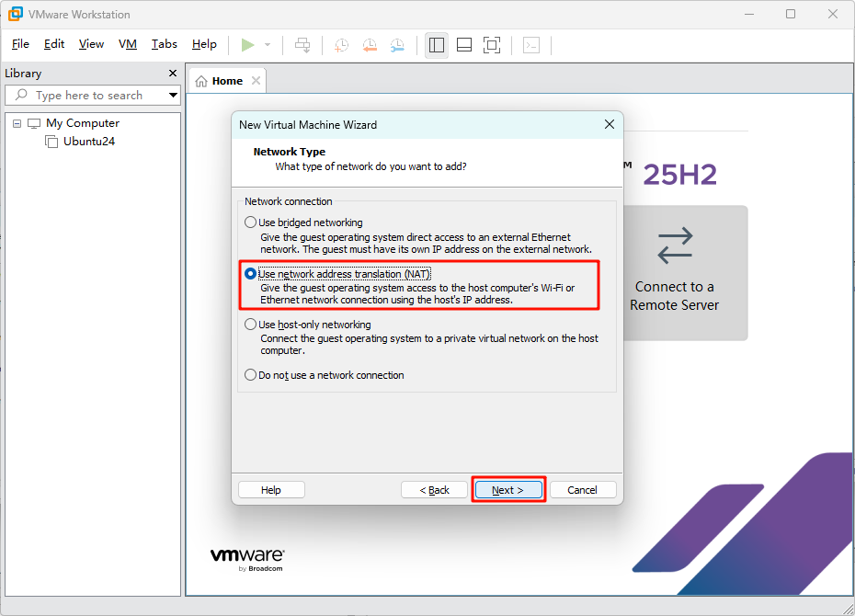The image size is (855, 616).
Task: Click the Next > button
Action: pyautogui.click(x=508, y=490)
